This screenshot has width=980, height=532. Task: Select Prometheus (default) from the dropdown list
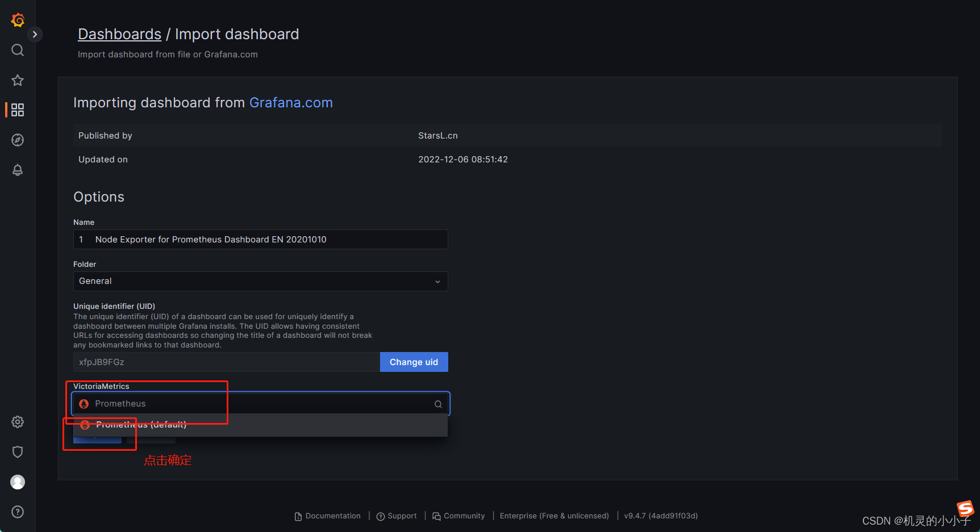[x=260, y=425]
